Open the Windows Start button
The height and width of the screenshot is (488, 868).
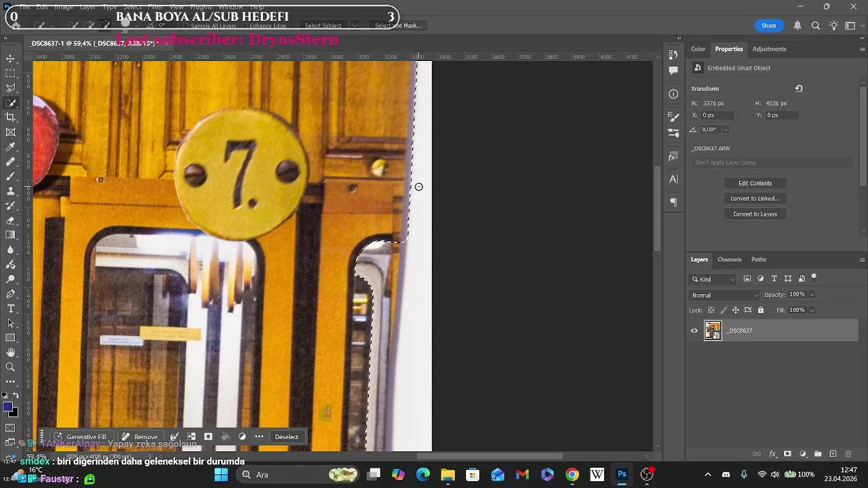pos(221,474)
